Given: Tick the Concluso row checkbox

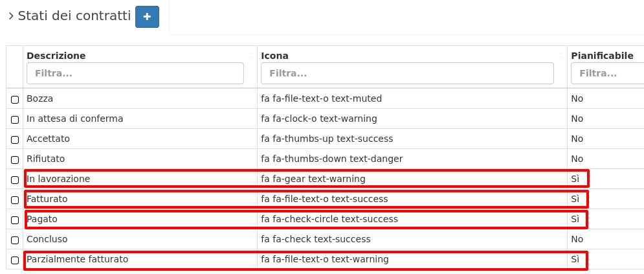Looking at the screenshot, I should (15, 240).
